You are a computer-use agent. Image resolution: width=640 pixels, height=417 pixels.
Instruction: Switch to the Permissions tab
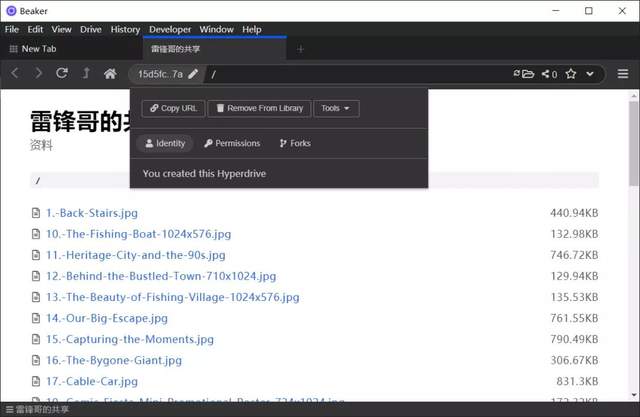tap(232, 143)
